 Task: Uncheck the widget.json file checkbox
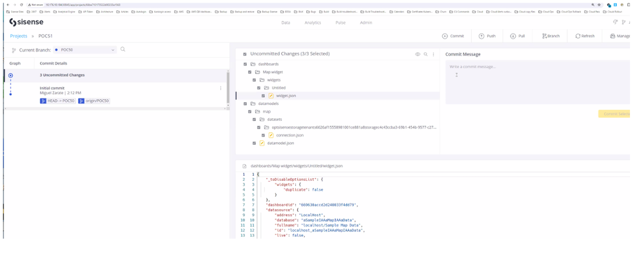click(x=263, y=96)
